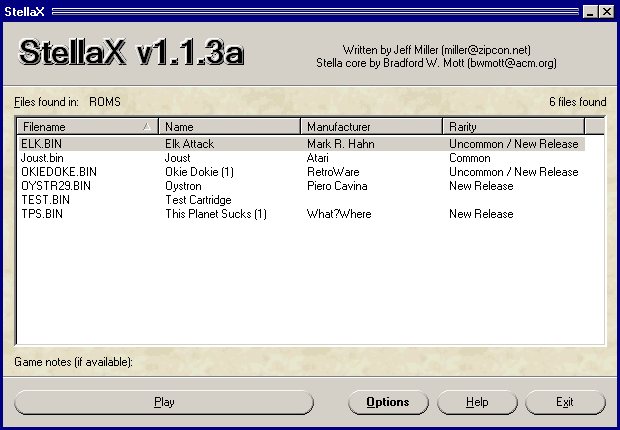Select OYSTR29.BIN in the list
The width and height of the screenshot is (620, 430).
pyautogui.click(x=55, y=186)
